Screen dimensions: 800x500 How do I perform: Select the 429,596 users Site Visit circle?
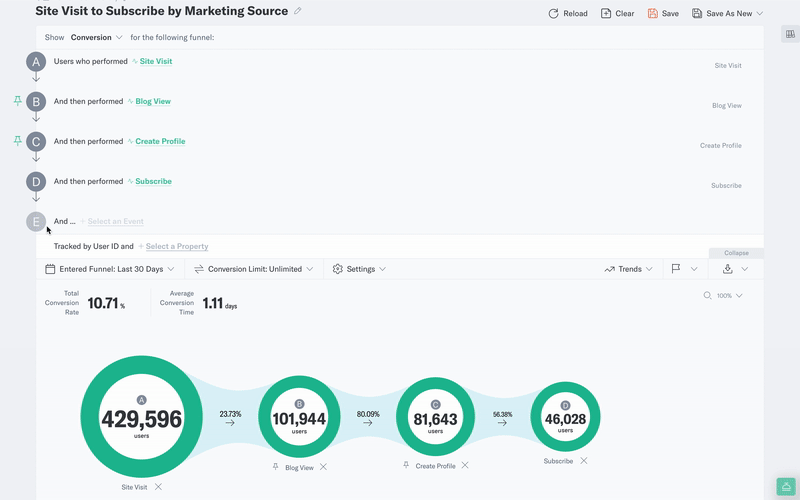[x=141, y=416]
